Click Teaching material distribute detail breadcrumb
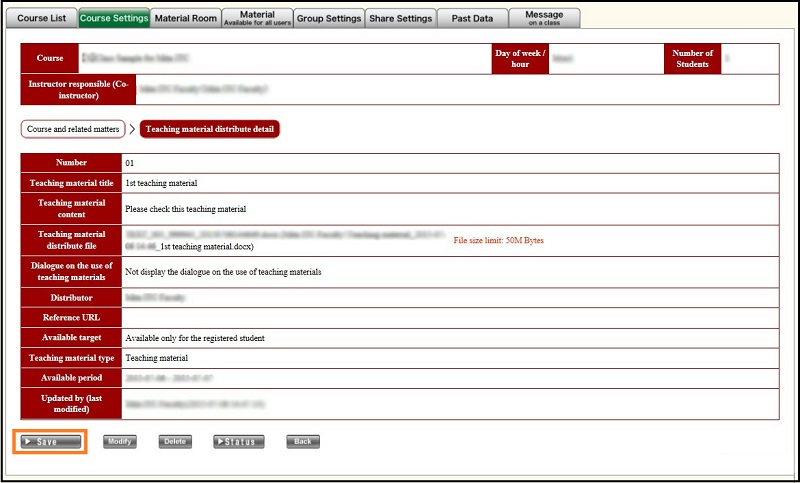 coord(210,129)
